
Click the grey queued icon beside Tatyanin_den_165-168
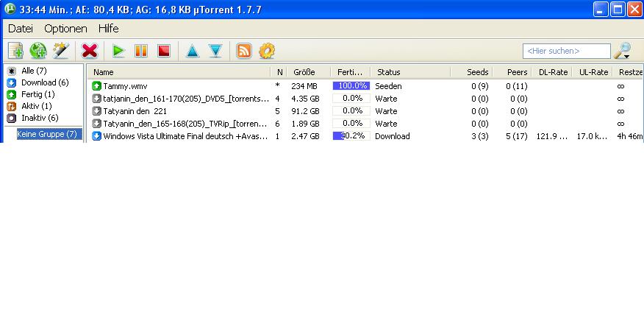96,124
